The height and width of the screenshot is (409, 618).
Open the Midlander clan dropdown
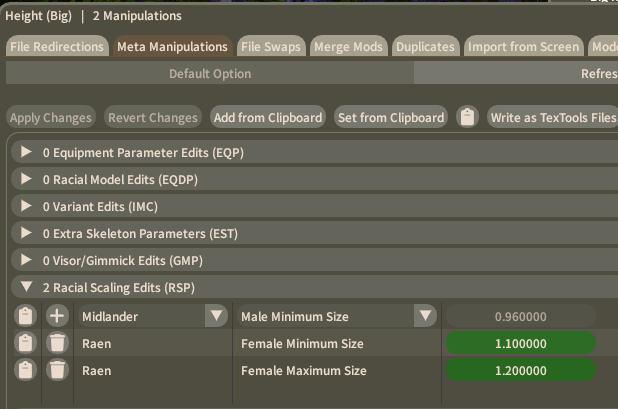pyautogui.click(x=153, y=316)
